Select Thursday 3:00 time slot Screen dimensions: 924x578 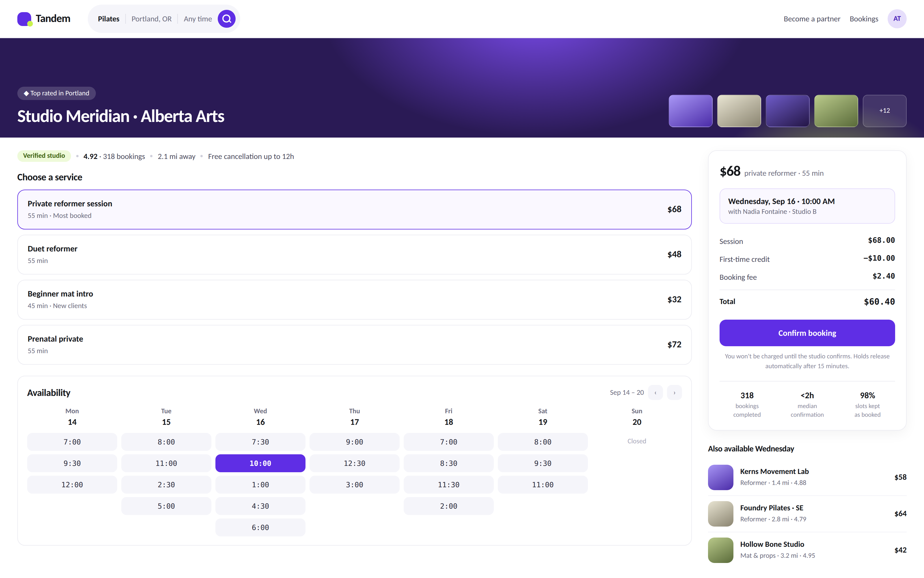point(354,485)
